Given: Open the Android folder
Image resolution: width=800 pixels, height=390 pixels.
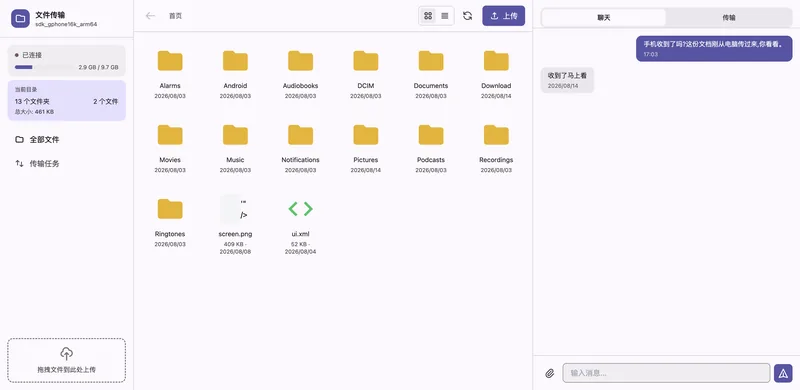Looking at the screenshot, I should pyautogui.click(x=235, y=61).
